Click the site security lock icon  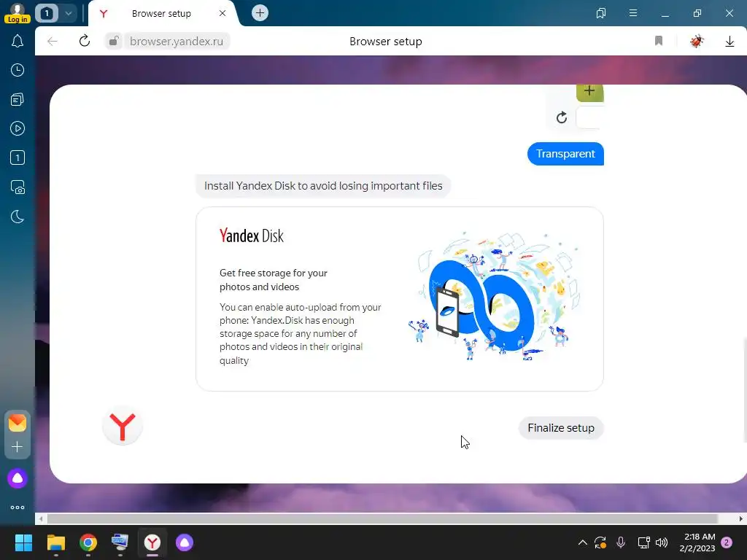[x=113, y=42]
